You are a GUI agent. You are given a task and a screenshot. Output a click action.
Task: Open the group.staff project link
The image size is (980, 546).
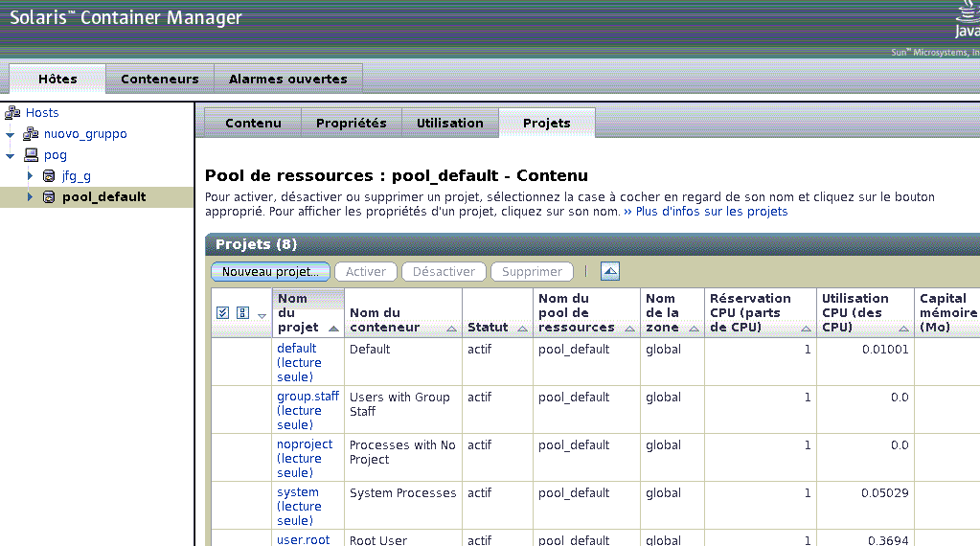click(x=308, y=410)
